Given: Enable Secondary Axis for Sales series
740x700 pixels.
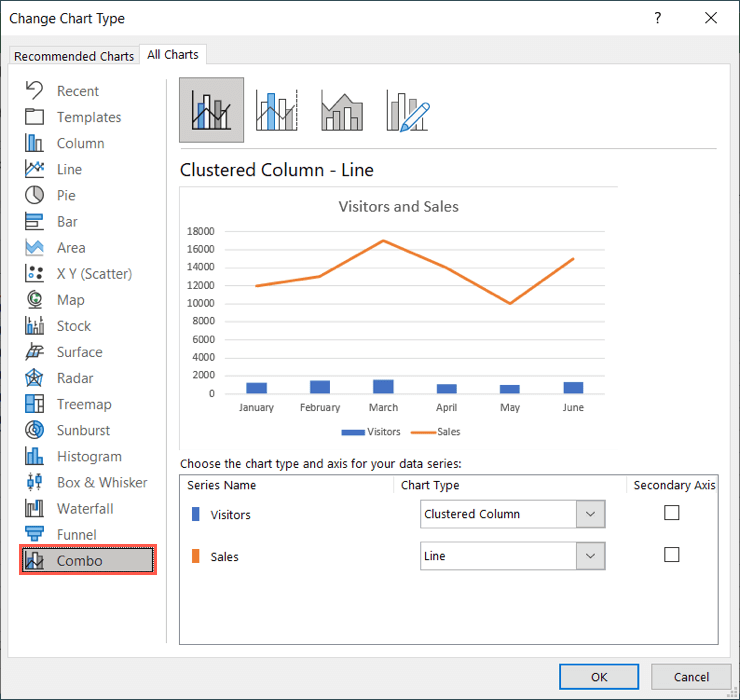Looking at the screenshot, I should click(x=672, y=554).
